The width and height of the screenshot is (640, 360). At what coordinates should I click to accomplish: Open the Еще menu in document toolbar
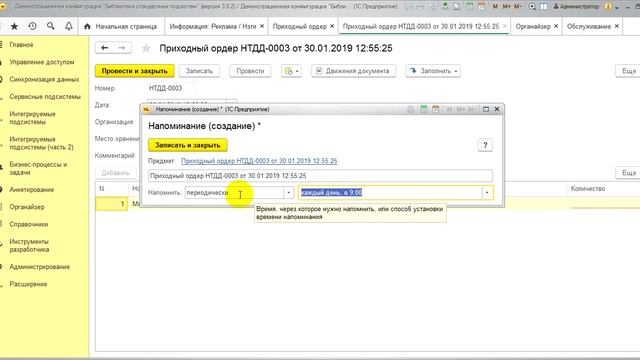point(629,71)
